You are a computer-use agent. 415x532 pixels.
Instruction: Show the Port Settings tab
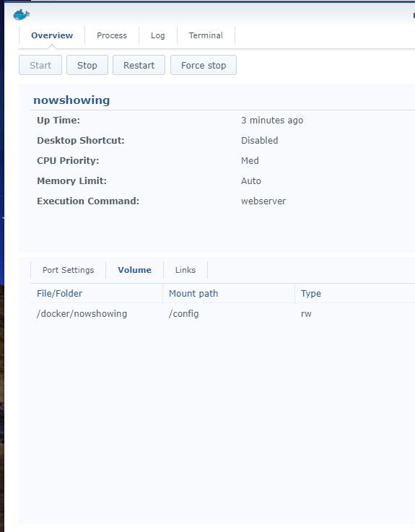pos(69,270)
